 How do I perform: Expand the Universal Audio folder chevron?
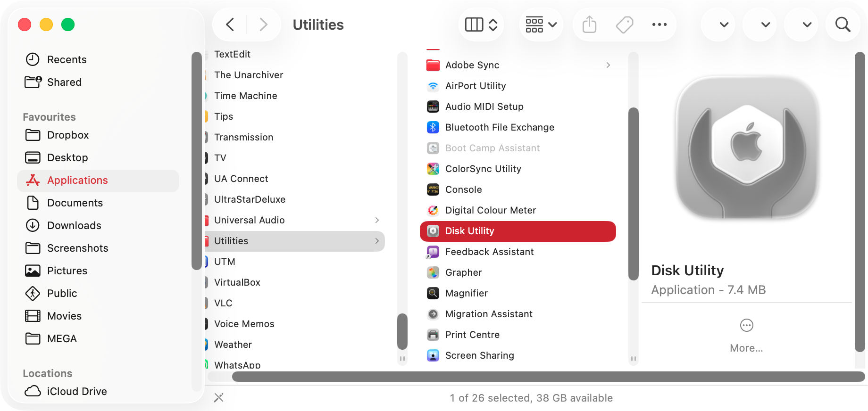pyautogui.click(x=377, y=220)
